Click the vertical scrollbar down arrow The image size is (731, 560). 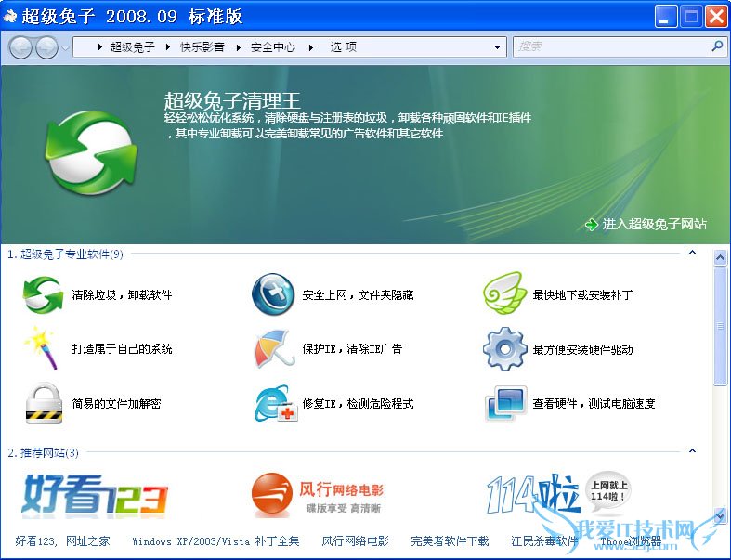pos(720,515)
